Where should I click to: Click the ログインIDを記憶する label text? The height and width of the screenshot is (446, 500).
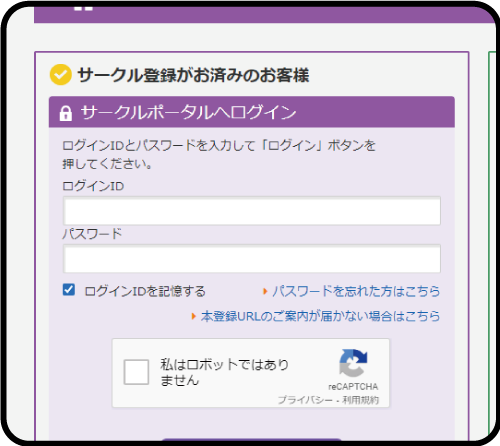pos(145,291)
